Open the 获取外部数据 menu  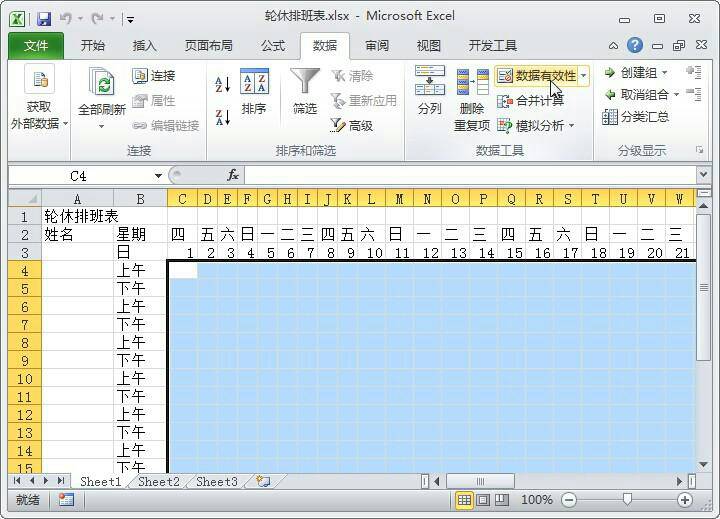(x=39, y=99)
